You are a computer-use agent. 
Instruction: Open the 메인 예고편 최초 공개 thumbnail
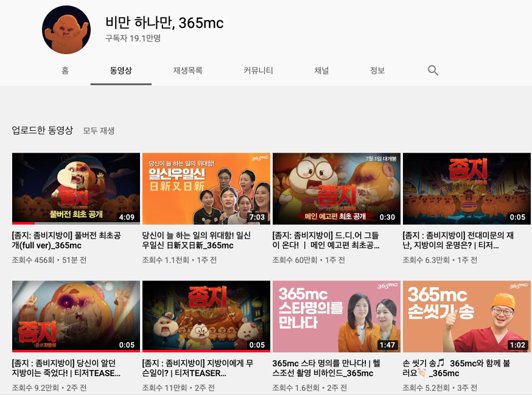coord(337,188)
